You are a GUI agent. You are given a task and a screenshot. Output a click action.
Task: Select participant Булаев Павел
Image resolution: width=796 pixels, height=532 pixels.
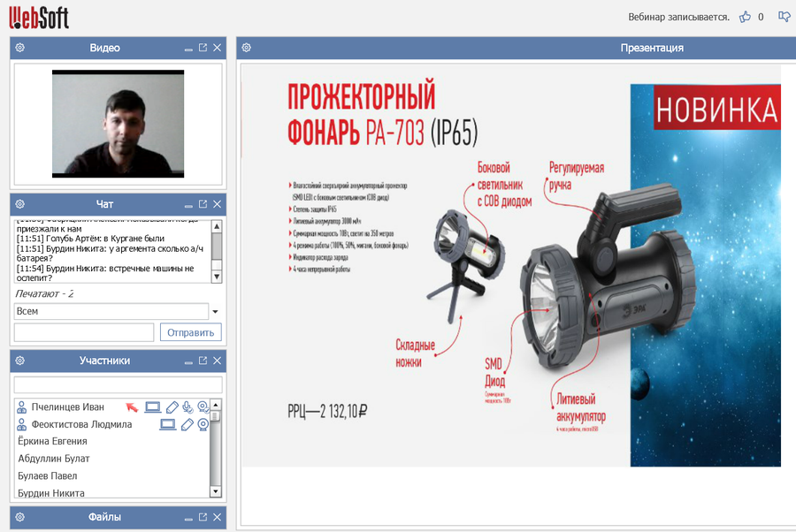click(48, 475)
